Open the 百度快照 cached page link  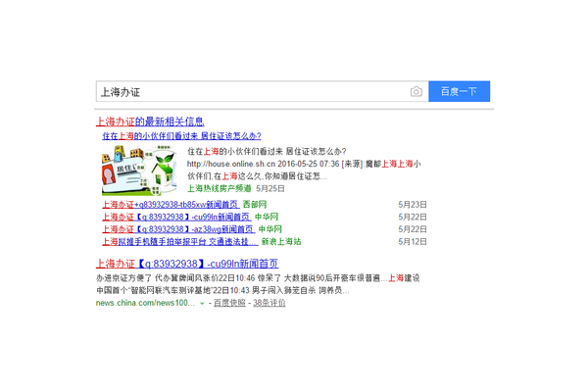coord(229,304)
